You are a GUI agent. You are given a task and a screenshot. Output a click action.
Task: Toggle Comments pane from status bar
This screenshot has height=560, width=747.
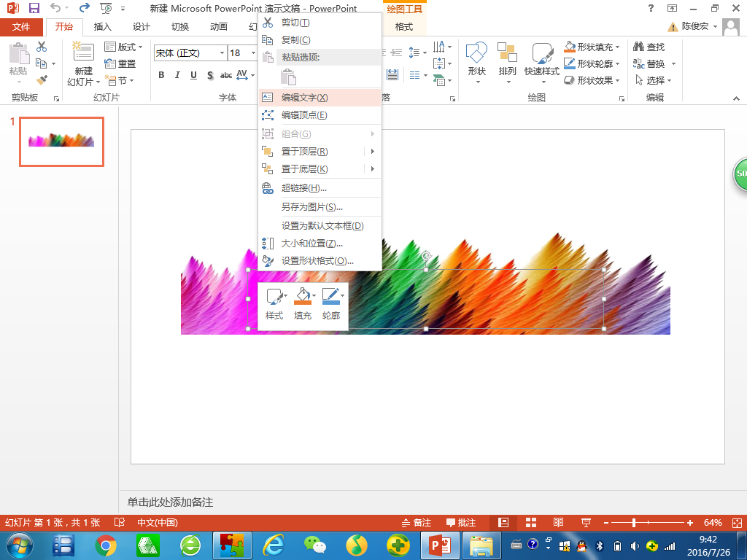461,522
